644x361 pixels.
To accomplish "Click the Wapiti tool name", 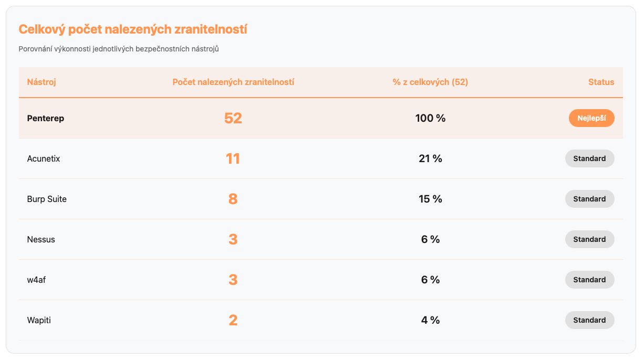I will [39, 320].
